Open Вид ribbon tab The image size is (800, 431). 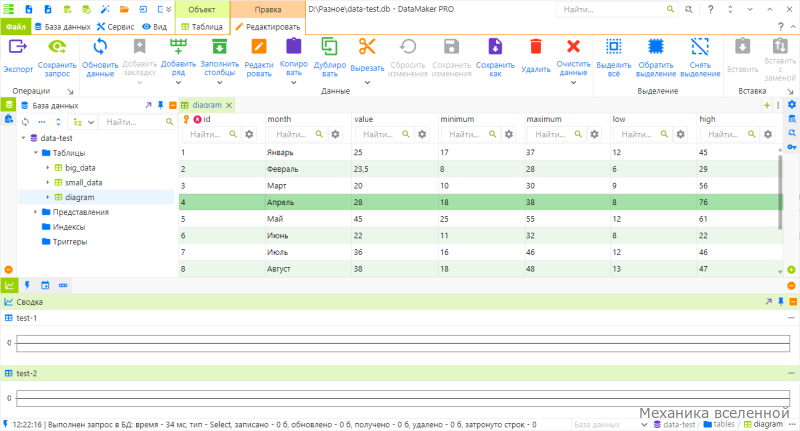tap(155, 27)
